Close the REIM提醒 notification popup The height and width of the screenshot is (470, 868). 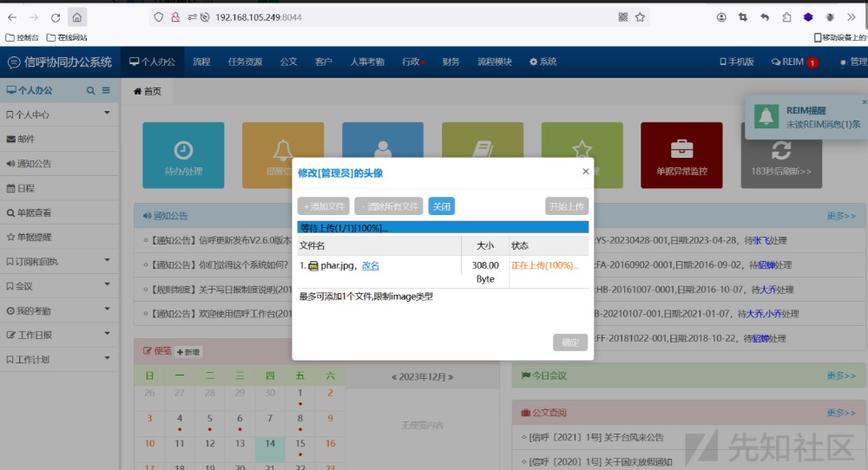click(864, 102)
